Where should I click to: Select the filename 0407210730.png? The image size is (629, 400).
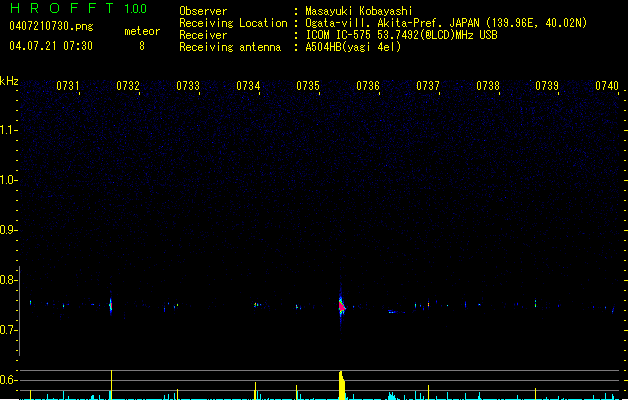click(x=51, y=26)
